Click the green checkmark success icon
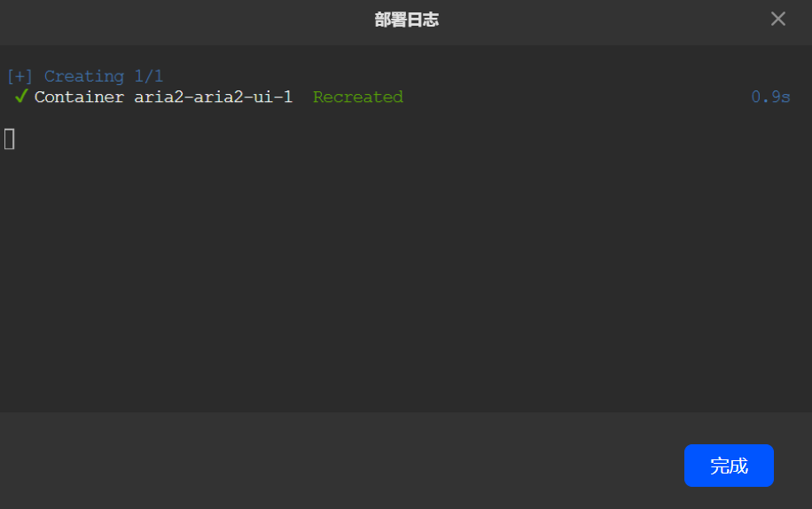This screenshot has width=812, height=509. pos(21,97)
